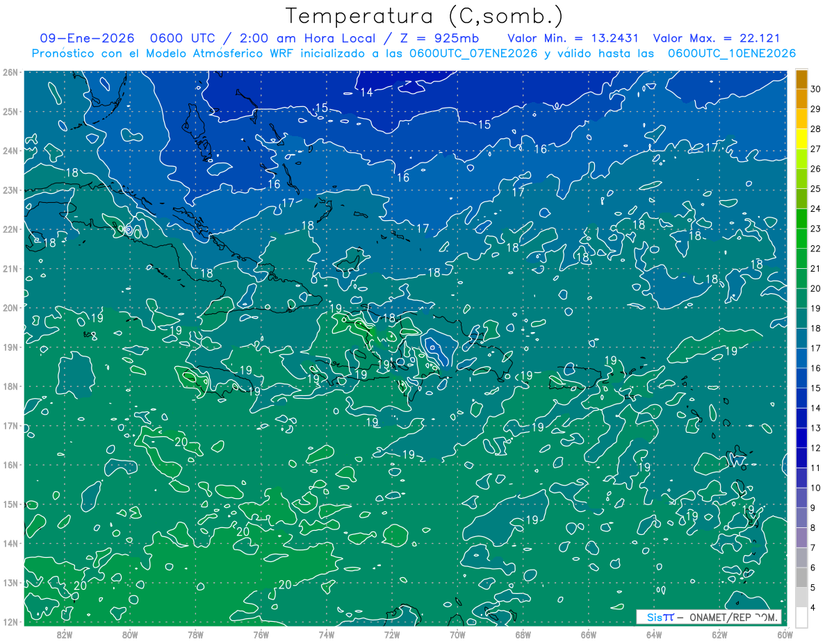Click the title 'Temperatura (C,somb.)'

(x=425, y=16)
